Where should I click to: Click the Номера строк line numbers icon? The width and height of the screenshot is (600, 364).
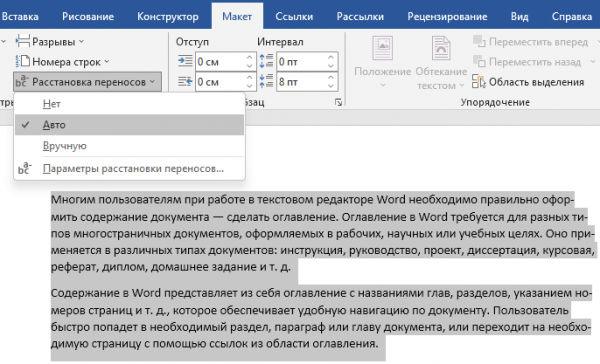(x=23, y=61)
